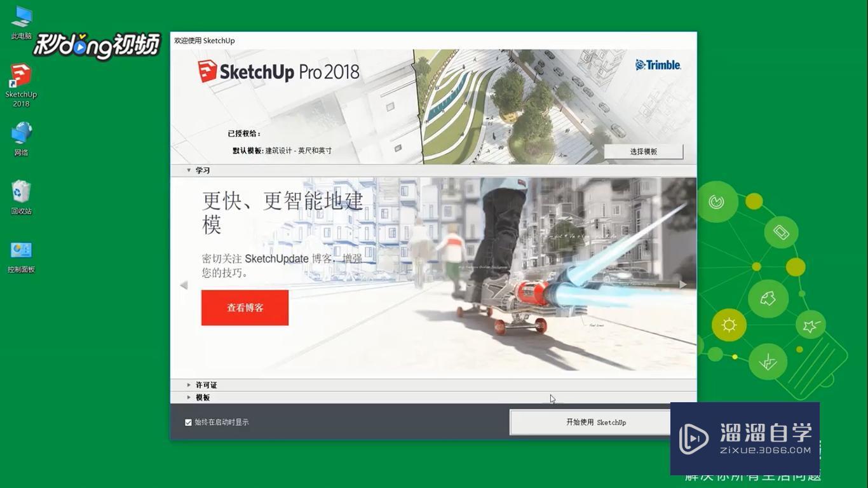This screenshot has width=868, height=488.
Task: Click the 选择模板 button
Action: 644,151
